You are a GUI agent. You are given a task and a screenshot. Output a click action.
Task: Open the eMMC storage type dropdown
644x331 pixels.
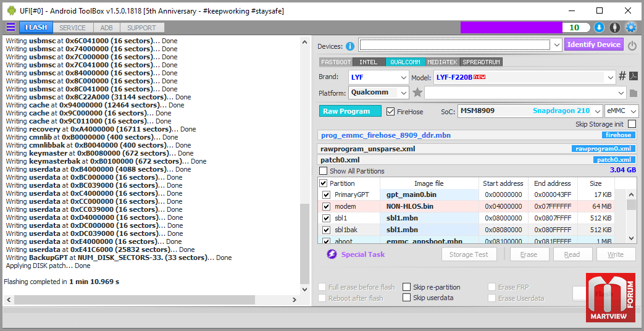click(x=621, y=111)
